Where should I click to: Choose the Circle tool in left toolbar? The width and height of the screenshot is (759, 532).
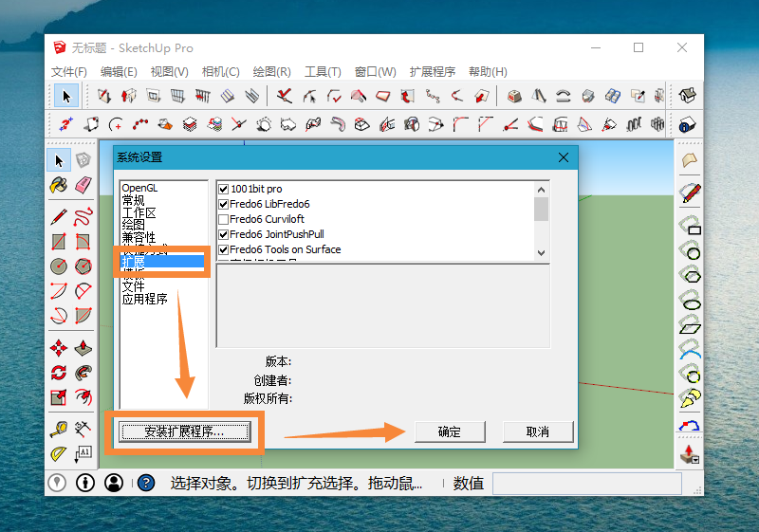point(59,266)
